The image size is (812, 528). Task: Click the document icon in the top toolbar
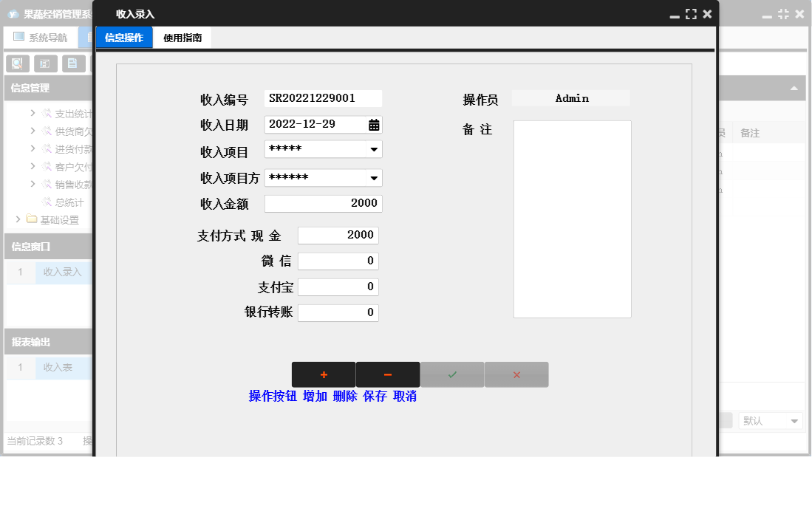click(73, 64)
